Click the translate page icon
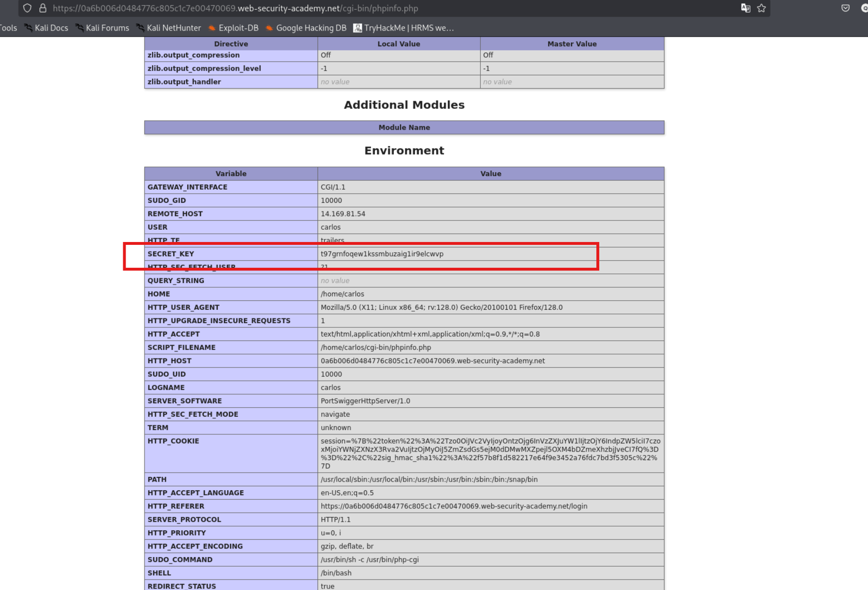Image resolution: width=868 pixels, height=590 pixels. tap(745, 8)
